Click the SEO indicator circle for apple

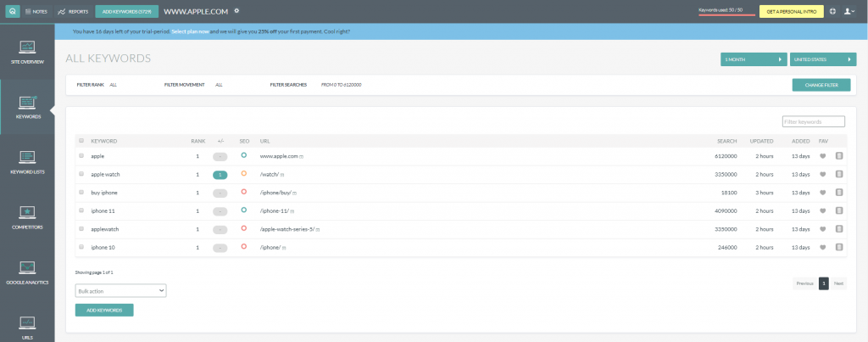click(x=243, y=155)
